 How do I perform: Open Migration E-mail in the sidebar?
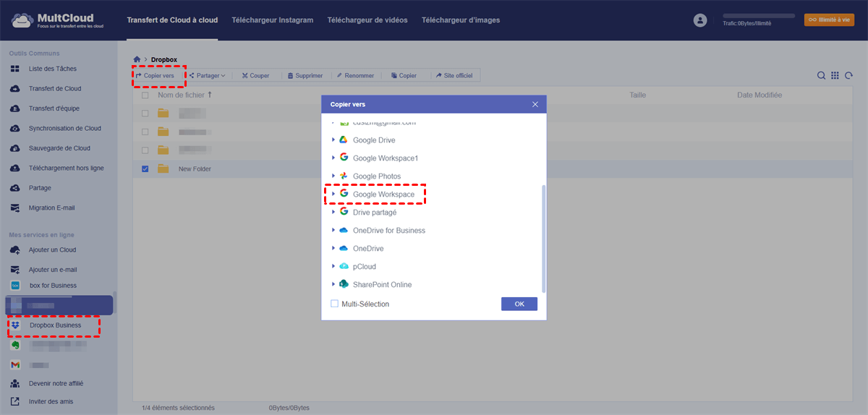(51, 208)
